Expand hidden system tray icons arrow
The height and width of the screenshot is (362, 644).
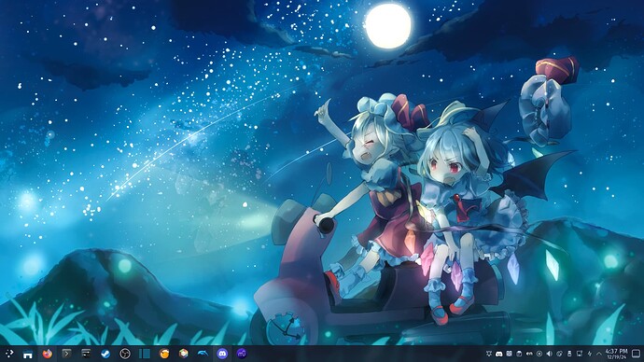599,354
